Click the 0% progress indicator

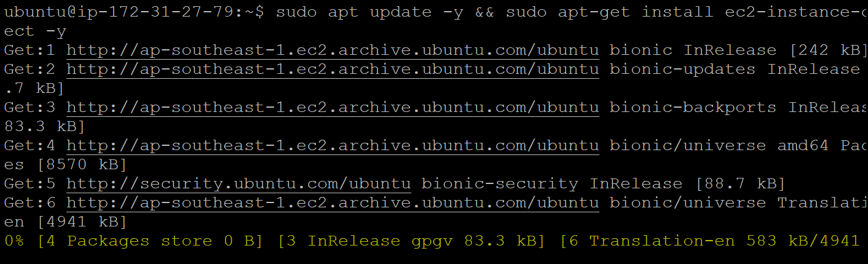14,241
